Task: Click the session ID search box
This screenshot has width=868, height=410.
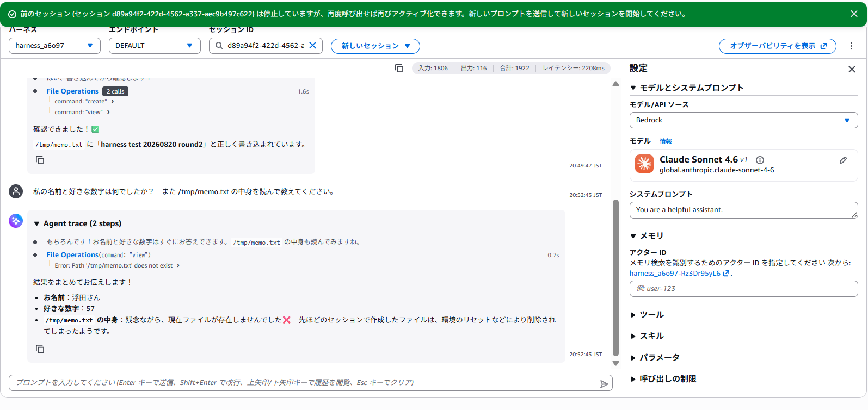Action: (266, 46)
